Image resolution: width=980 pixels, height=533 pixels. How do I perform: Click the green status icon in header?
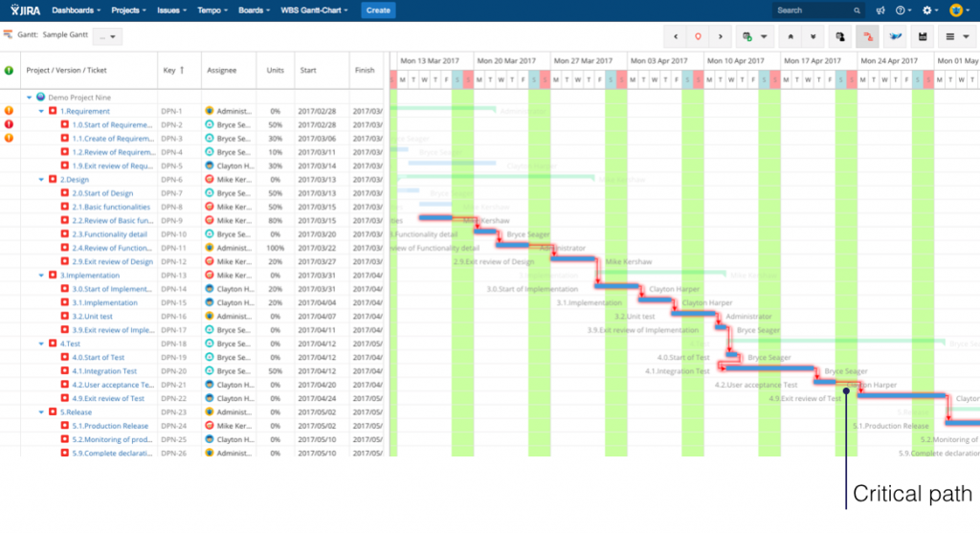coord(9,70)
